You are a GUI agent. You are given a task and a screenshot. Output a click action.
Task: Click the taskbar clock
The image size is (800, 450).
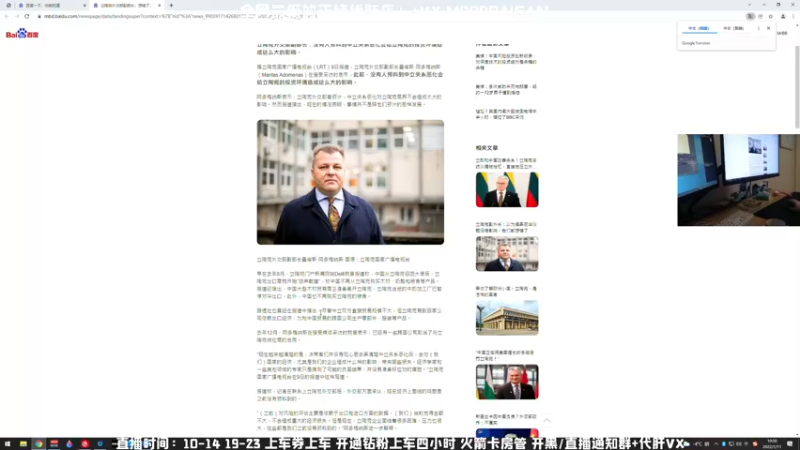pos(772,444)
